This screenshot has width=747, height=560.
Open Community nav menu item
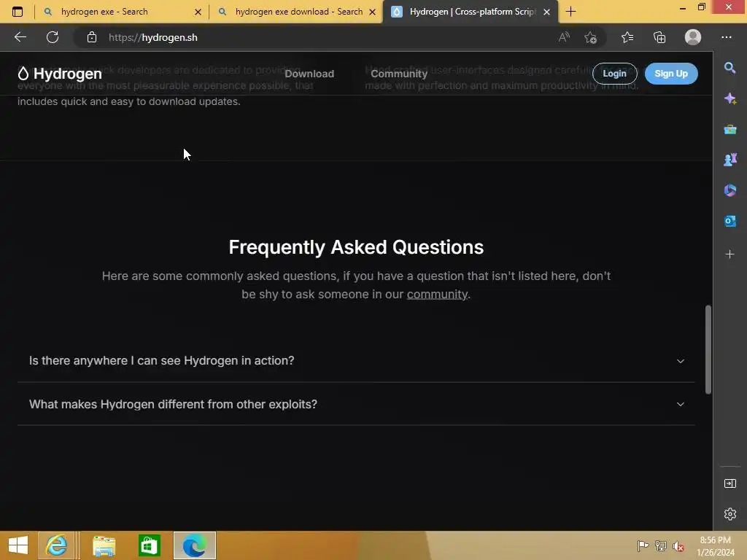[399, 74]
